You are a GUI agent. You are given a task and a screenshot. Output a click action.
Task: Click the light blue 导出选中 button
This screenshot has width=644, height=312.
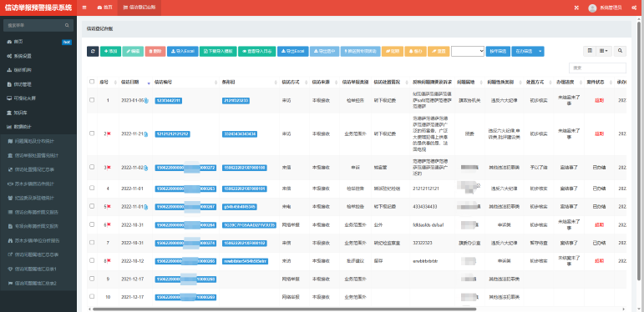[324, 51]
